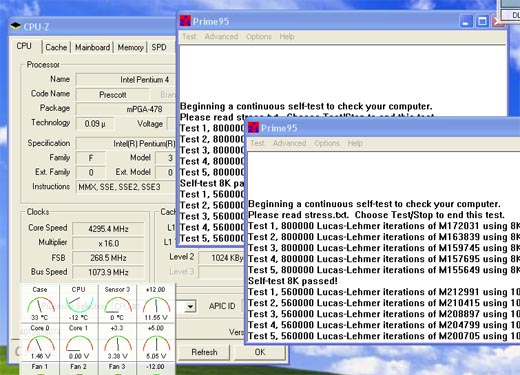Screen dimensions: 520x375
Task: Click the Family value F
Action: click(x=91, y=158)
